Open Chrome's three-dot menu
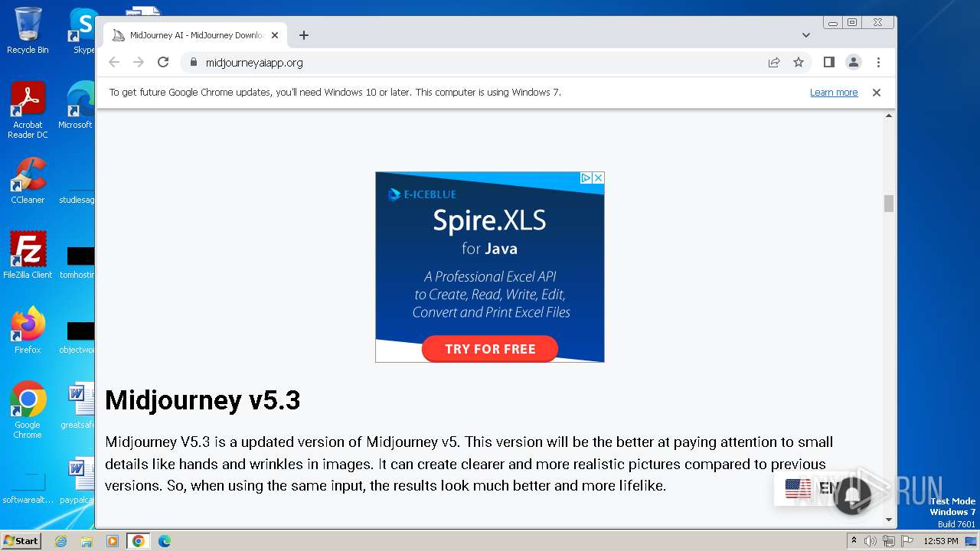 tap(878, 63)
